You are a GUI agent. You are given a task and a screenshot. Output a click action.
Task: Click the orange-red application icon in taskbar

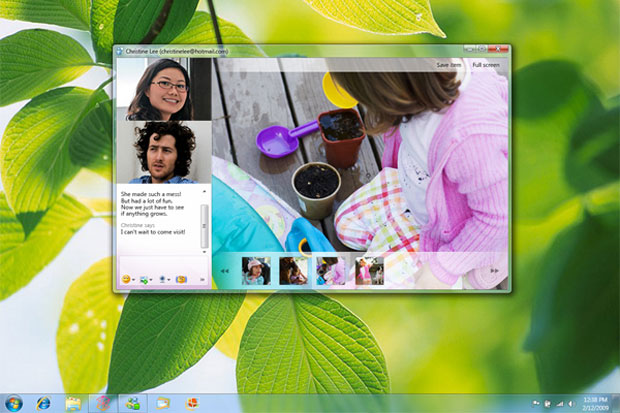pos(192,404)
